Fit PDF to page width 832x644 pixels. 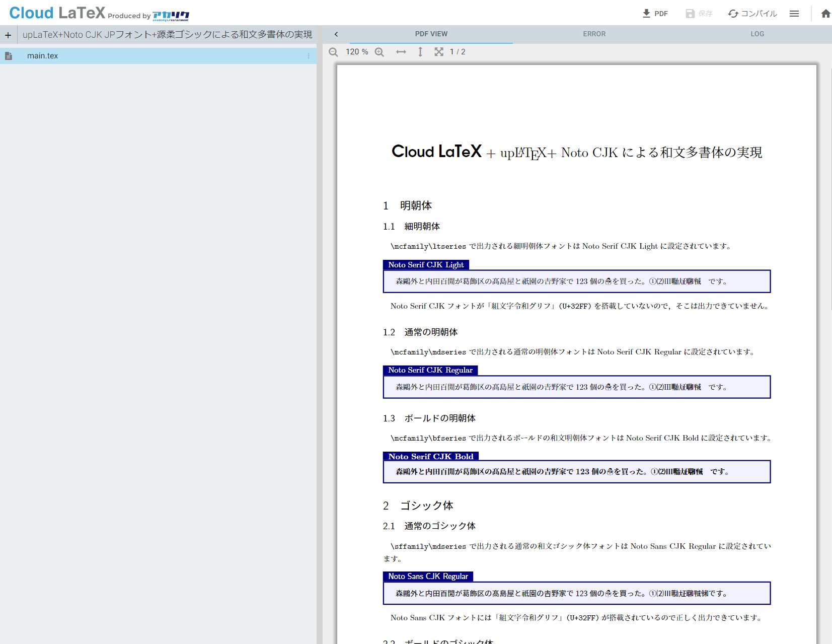(401, 52)
